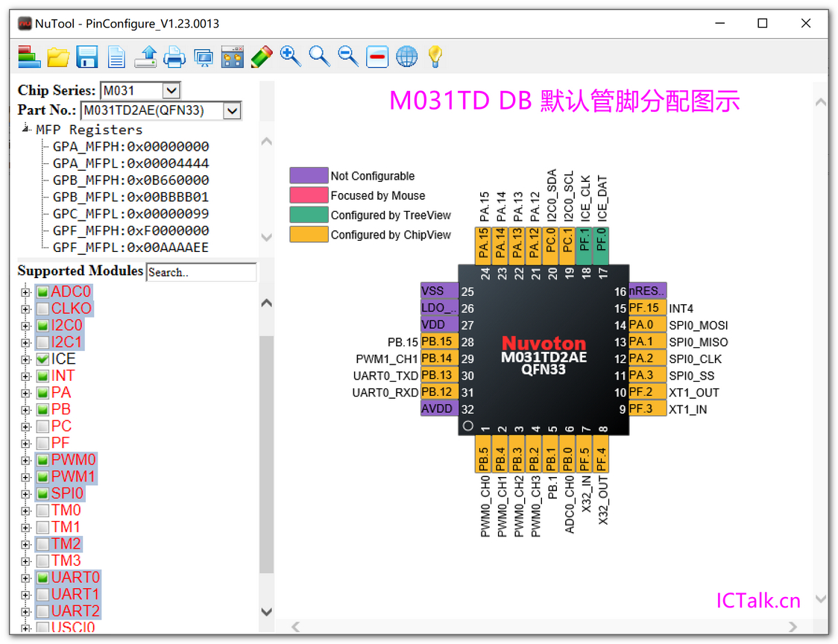Select the GPA_MFPL register entry
Screen dimensions: 838x644
[x=130, y=163]
